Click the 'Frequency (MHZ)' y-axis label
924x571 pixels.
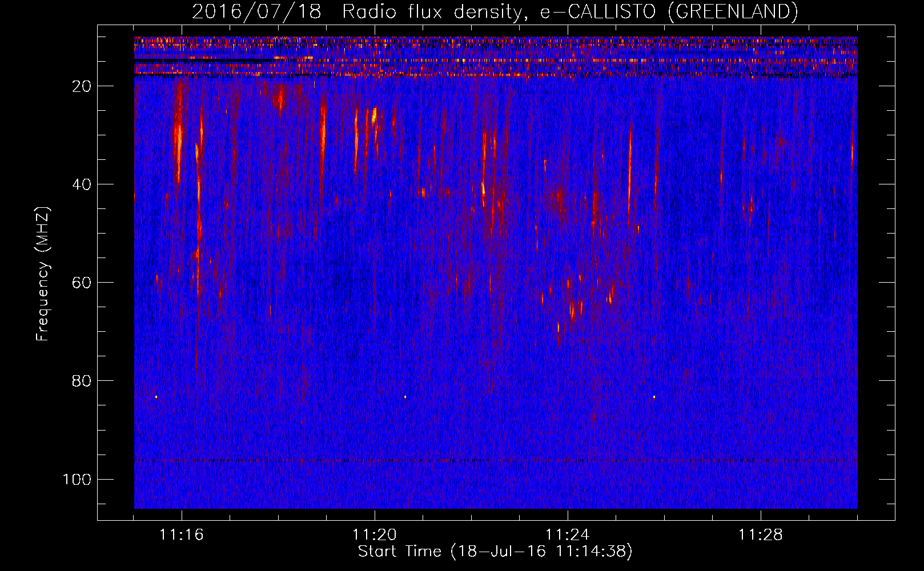[43, 274]
